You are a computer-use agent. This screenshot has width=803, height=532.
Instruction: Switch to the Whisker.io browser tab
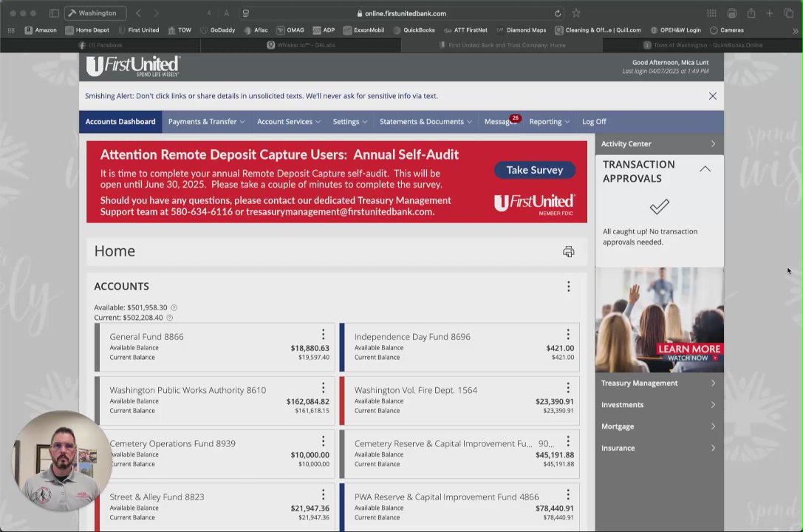point(301,45)
